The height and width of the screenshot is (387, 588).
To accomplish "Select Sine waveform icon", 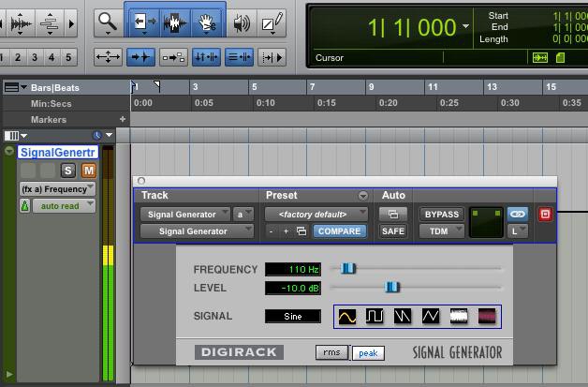I will (x=346, y=317).
